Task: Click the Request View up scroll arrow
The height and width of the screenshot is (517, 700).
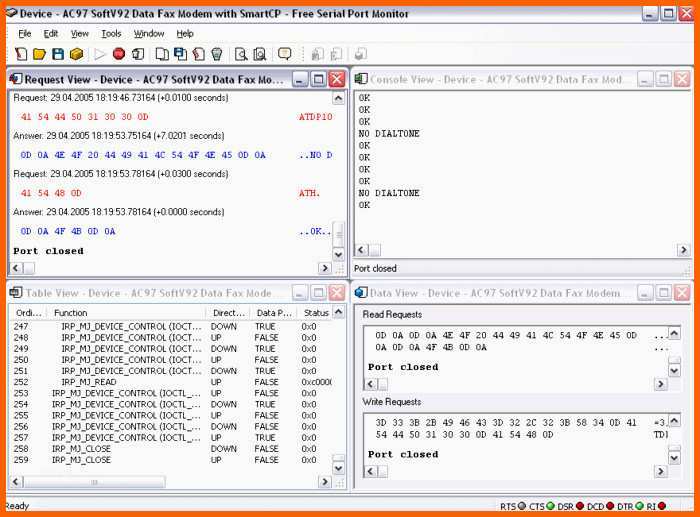Action: click(338, 98)
